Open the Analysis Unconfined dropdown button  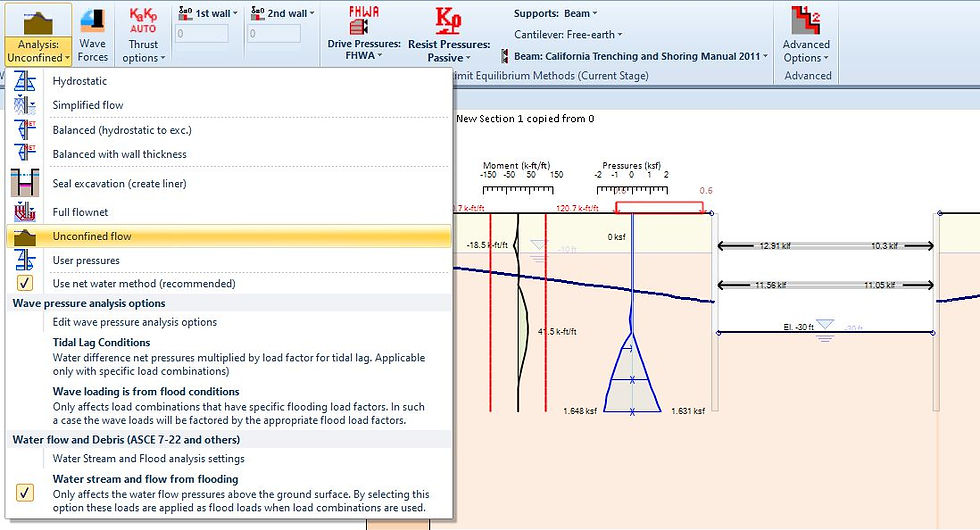coord(38,34)
